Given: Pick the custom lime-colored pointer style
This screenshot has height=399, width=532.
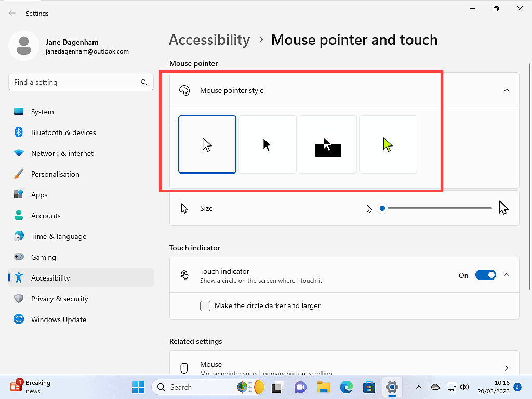Looking at the screenshot, I should pos(388,144).
